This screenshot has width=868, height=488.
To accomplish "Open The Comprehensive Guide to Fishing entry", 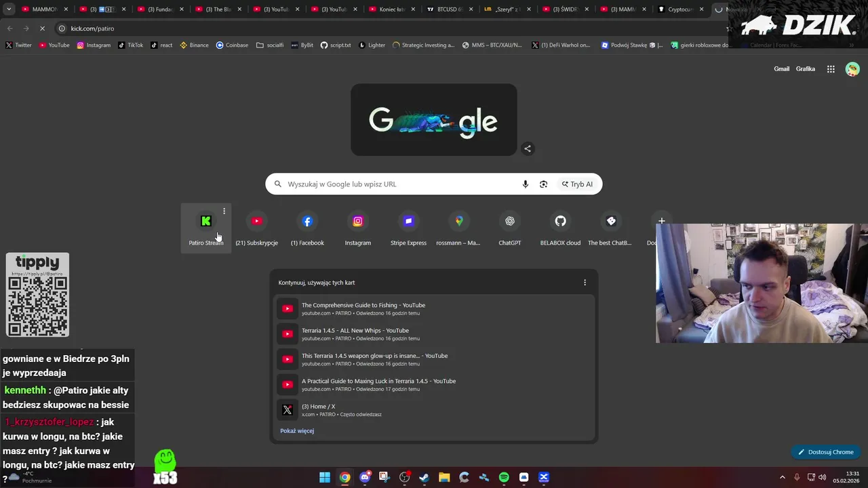I will (x=434, y=309).
